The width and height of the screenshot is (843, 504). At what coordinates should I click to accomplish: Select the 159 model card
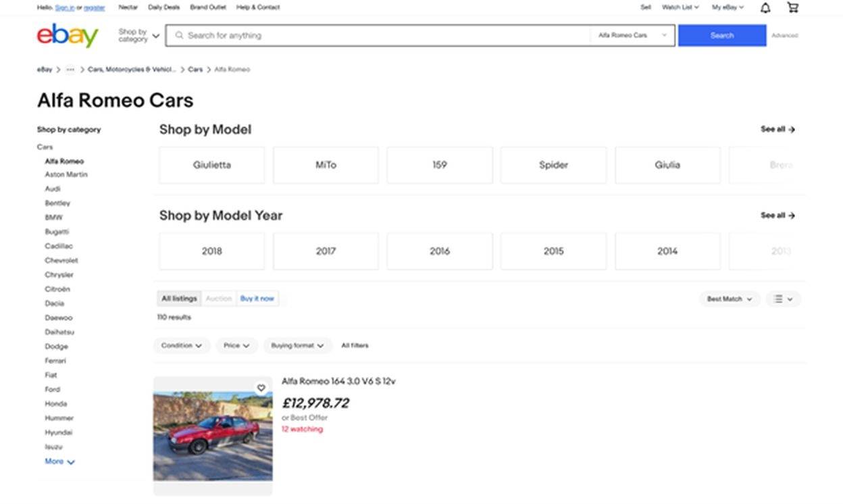[440, 165]
